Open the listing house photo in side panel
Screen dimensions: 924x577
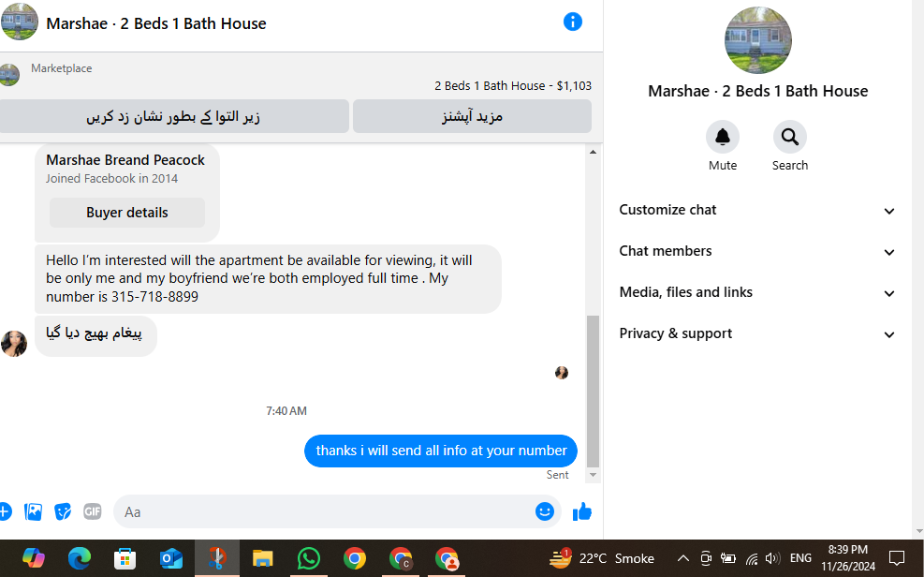coord(757,40)
